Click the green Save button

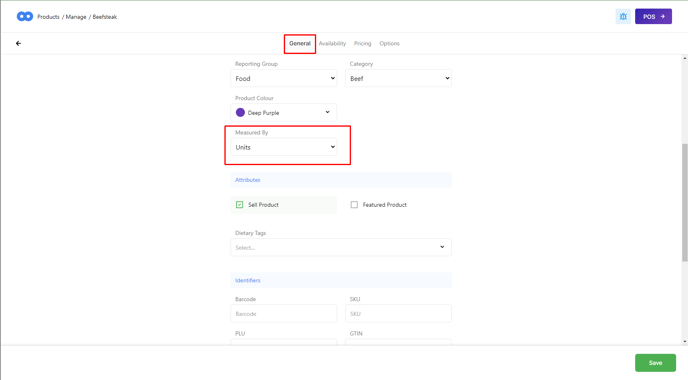[x=656, y=363]
